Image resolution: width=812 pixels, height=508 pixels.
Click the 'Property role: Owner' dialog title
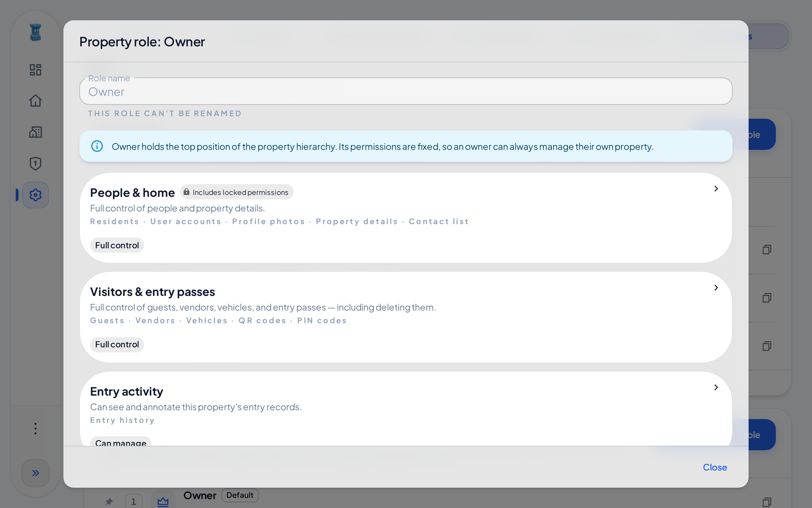[x=142, y=42]
